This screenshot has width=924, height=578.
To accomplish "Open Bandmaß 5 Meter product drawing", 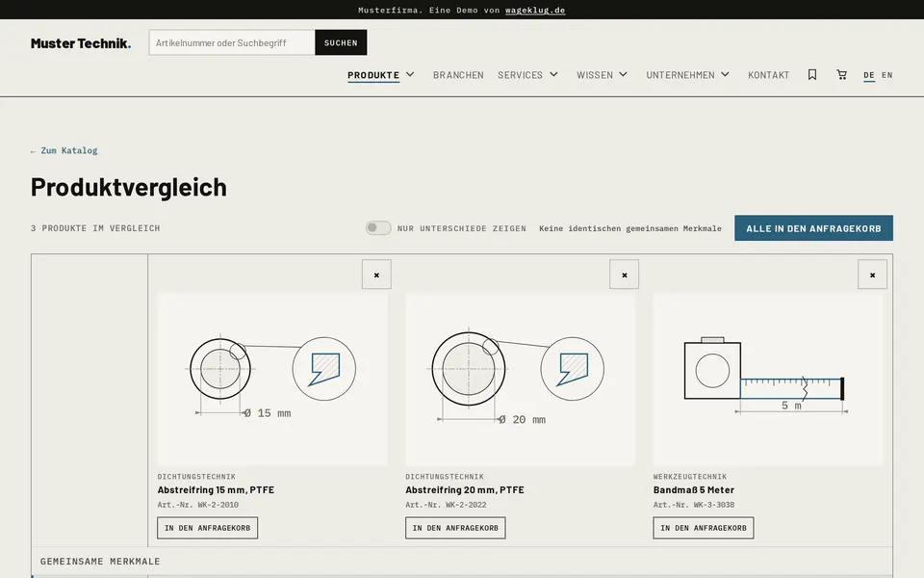I will (768, 380).
